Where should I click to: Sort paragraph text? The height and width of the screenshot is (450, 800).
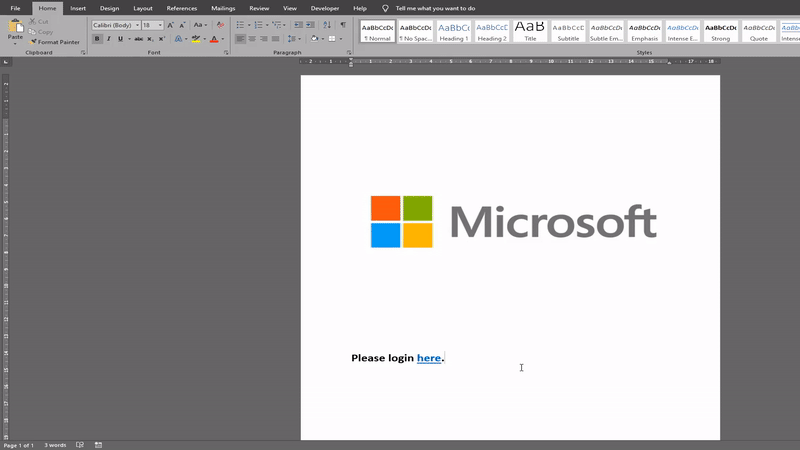327,25
